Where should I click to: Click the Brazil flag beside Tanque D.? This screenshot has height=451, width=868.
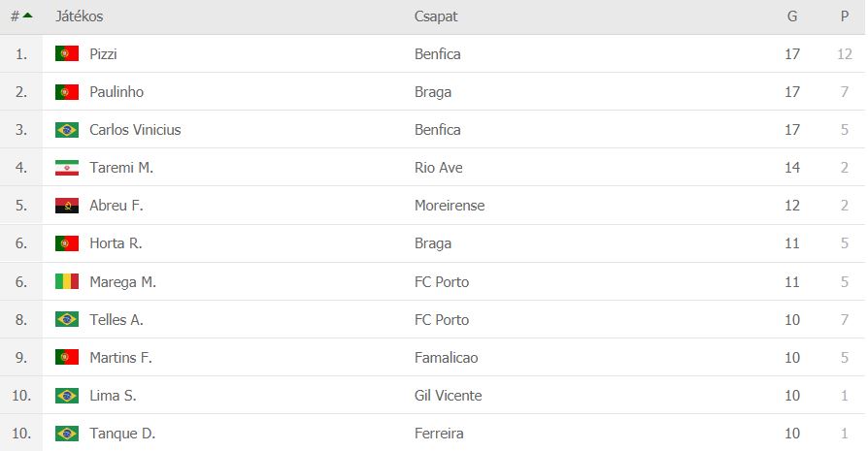click(x=67, y=434)
